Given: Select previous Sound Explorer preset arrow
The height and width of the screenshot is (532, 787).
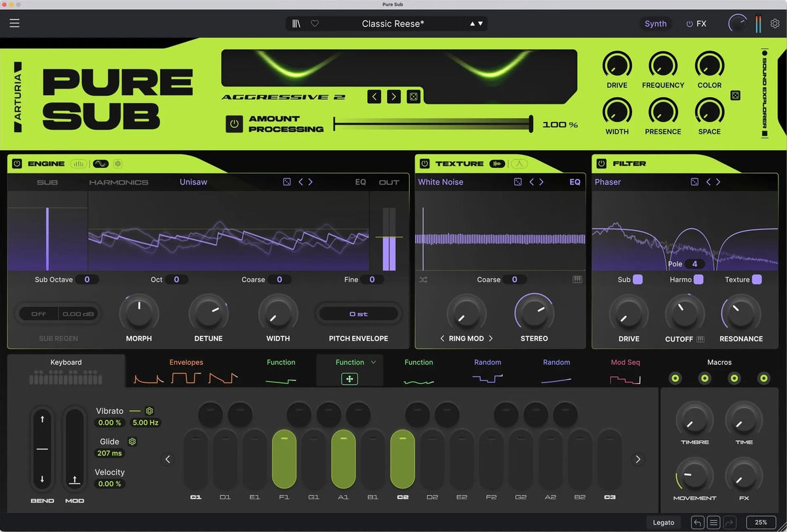Looking at the screenshot, I should (x=374, y=96).
